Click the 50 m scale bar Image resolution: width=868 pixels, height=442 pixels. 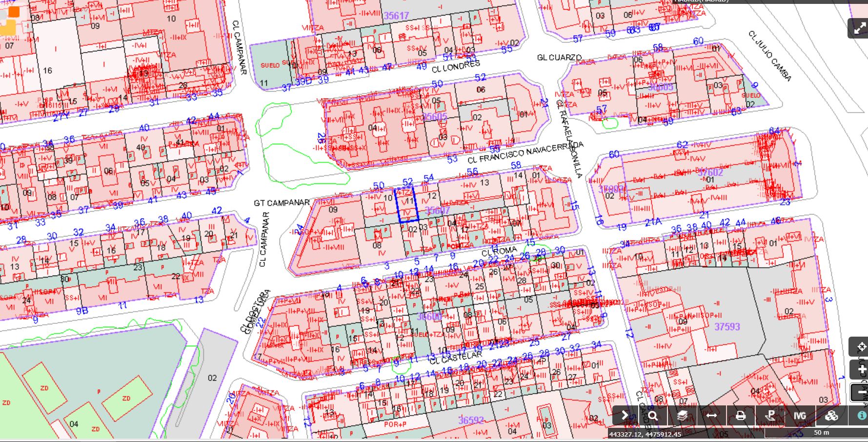(821, 433)
